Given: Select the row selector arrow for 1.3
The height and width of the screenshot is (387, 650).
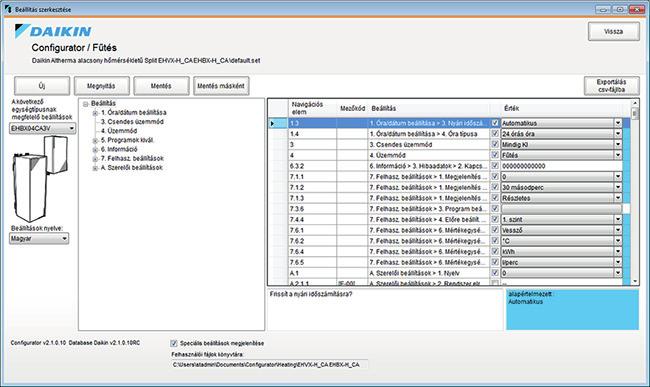Looking at the screenshot, I should coord(278,123).
